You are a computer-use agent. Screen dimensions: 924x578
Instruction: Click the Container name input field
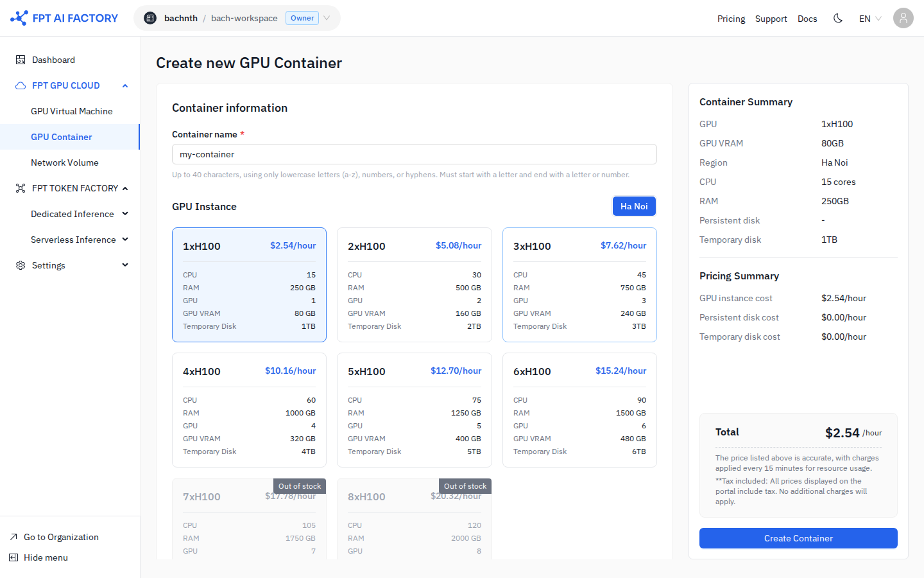(415, 154)
